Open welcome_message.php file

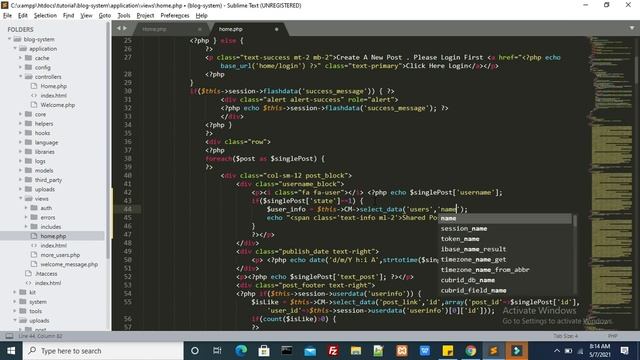pyautogui.click(x=69, y=264)
